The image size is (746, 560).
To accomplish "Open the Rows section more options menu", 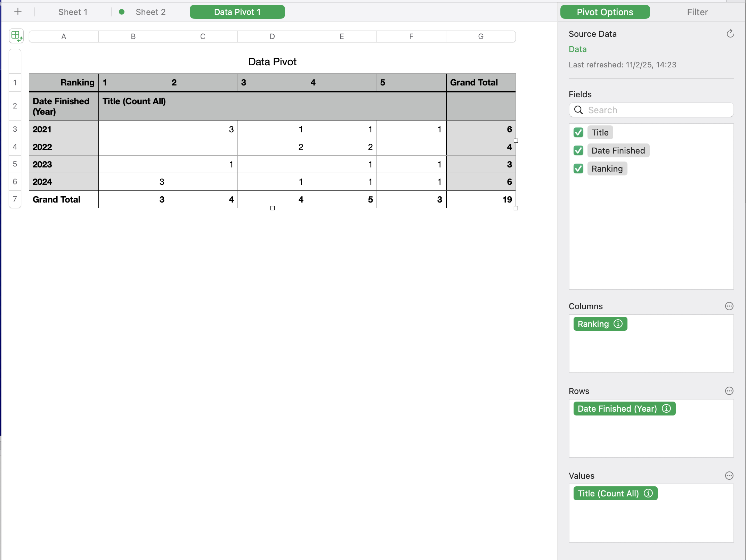I will [x=729, y=391].
